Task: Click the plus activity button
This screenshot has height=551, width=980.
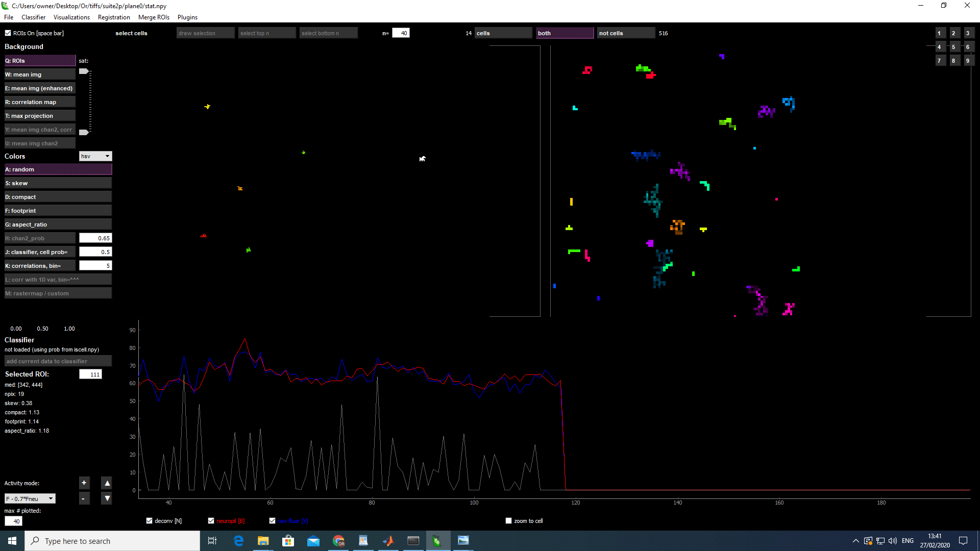Action: [x=84, y=483]
